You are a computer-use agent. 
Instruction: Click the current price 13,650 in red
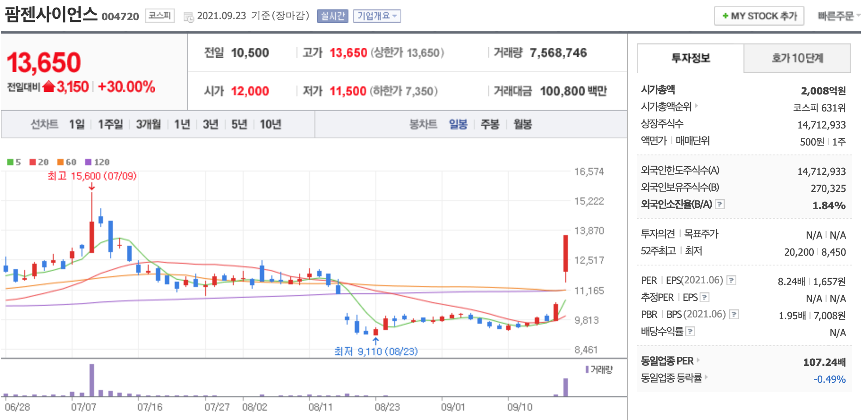(x=44, y=62)
